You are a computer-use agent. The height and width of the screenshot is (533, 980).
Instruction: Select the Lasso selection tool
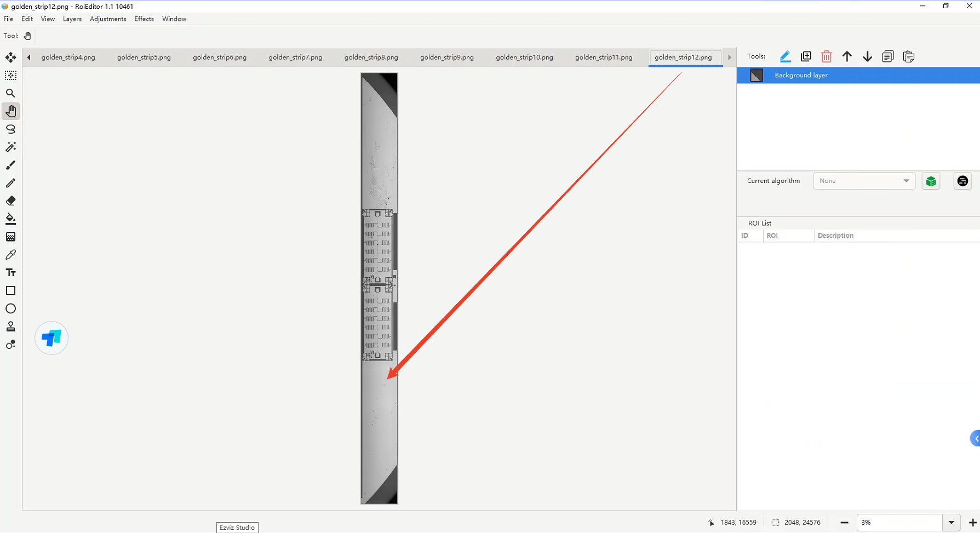10,129
